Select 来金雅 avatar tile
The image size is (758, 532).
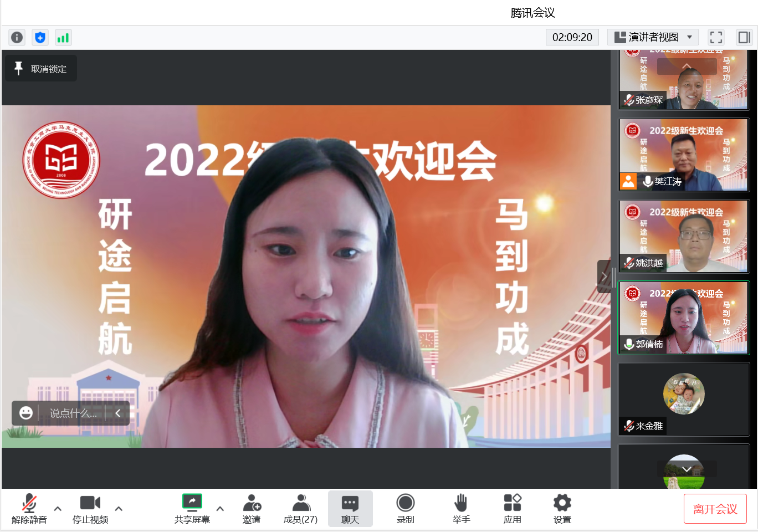tap(684, 399)
